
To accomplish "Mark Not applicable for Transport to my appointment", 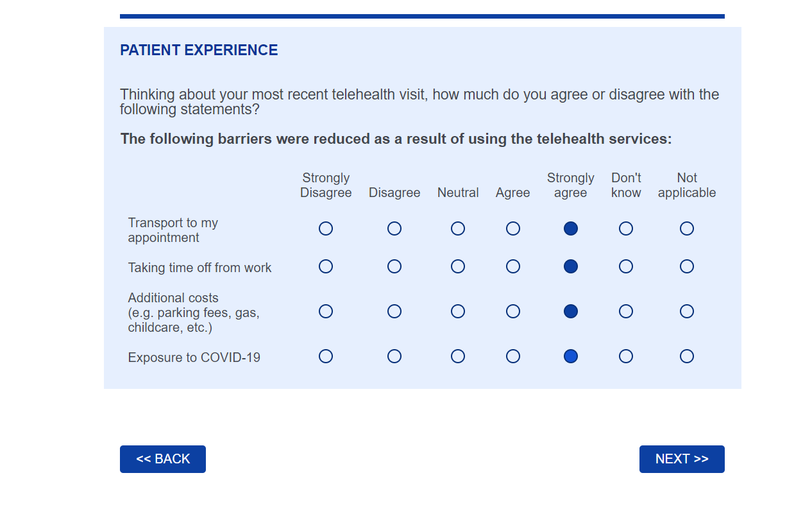I will tap(687, 228).
